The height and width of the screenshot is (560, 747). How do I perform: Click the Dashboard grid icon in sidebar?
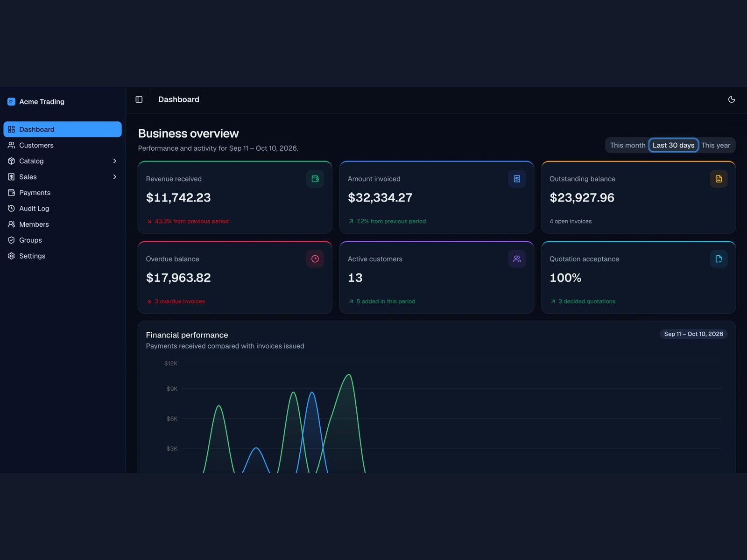[12, 129]
